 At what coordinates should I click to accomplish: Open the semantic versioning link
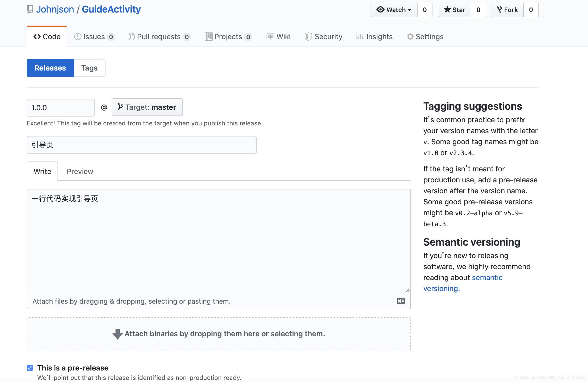[x=487, y=277]
